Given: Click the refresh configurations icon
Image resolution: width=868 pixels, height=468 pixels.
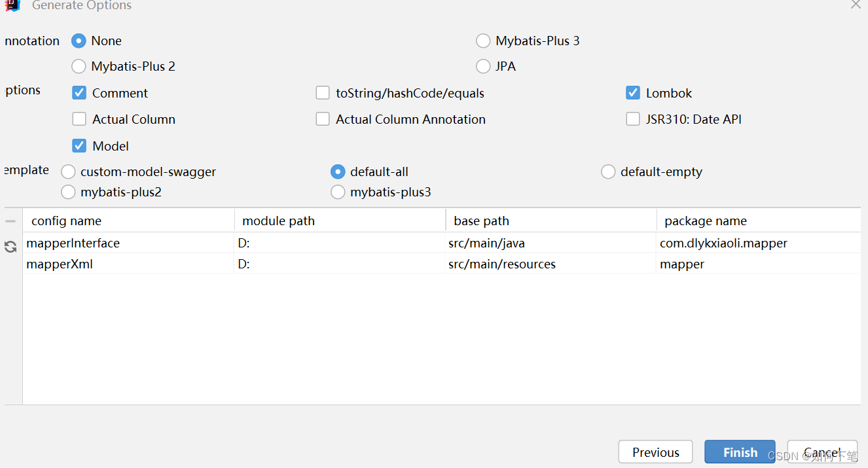Looking at the screenshot, I should click(10, 247).
